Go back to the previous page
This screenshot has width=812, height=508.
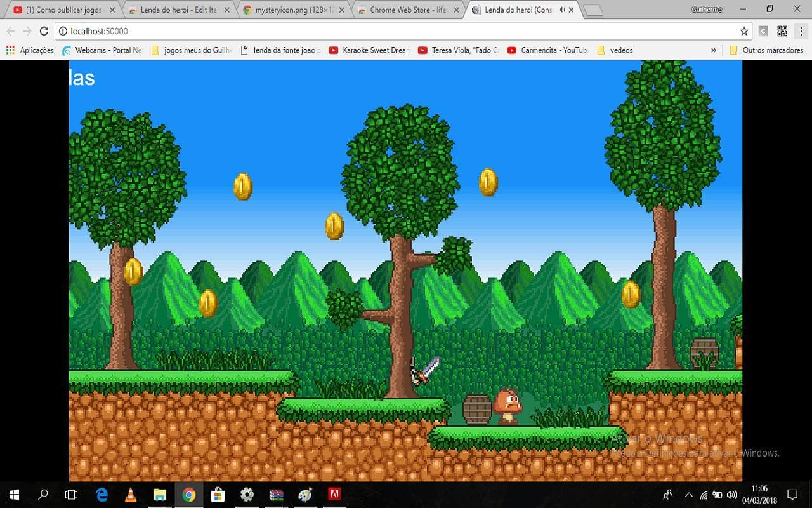click(11, 31)
